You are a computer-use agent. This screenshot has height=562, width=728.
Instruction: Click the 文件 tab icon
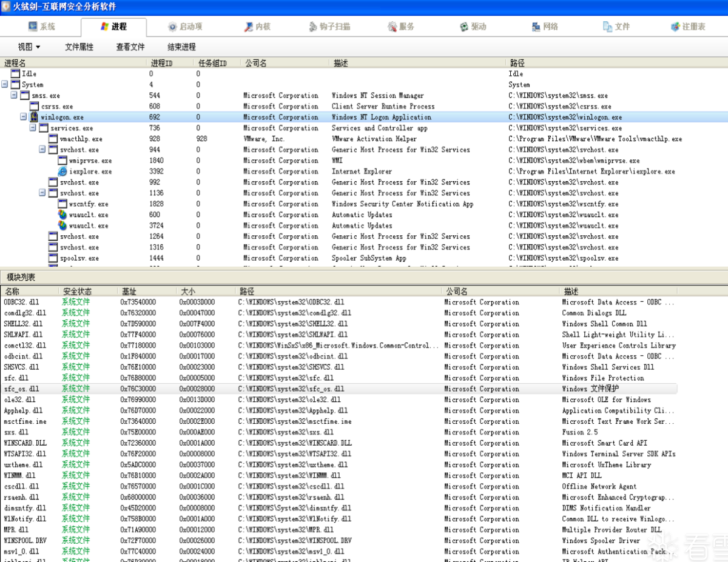pos(607,27)
